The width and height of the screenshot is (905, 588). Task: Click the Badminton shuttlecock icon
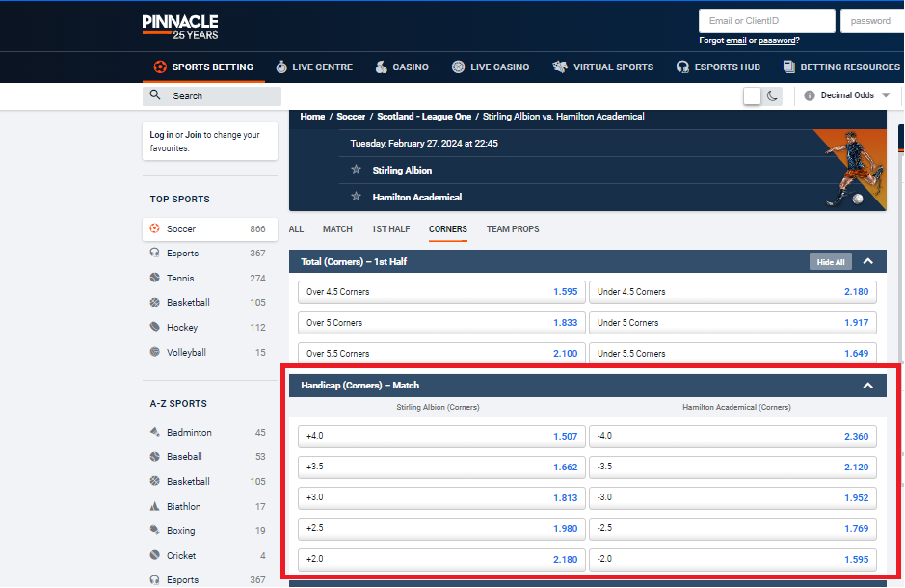point(154,432)
